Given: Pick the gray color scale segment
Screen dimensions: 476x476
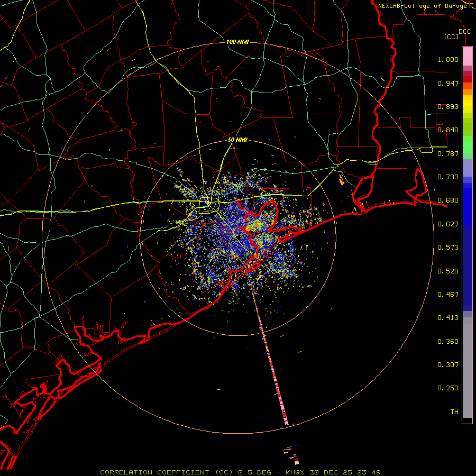Looking at the screenshot, I should (x=467, y=368).
